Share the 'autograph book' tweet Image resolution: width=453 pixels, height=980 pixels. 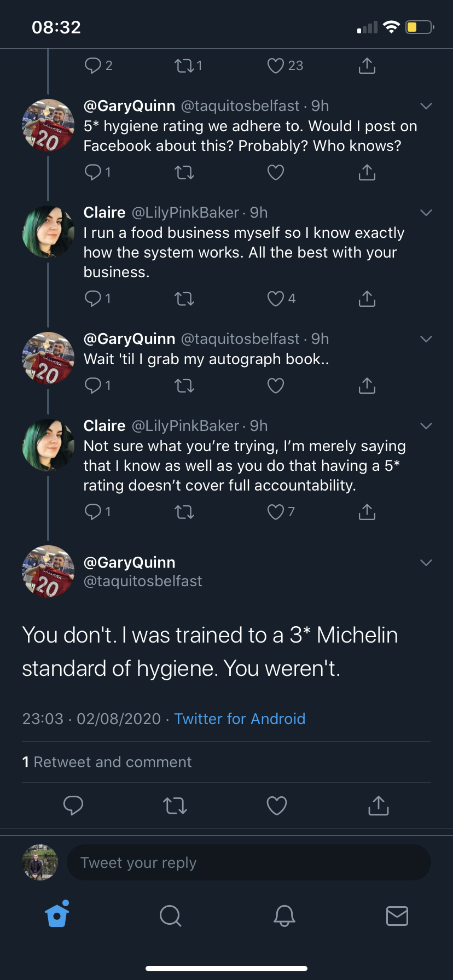[367, 386]
